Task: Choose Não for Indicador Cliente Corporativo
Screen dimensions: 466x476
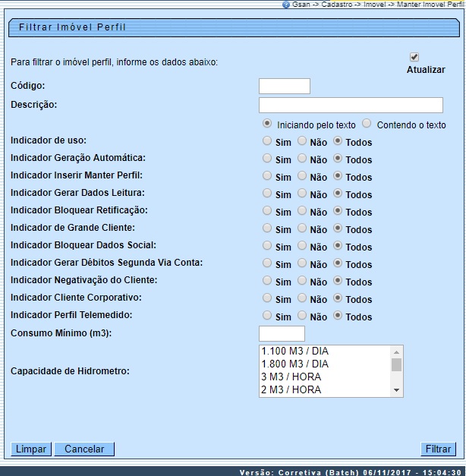Action: [302, 298]
